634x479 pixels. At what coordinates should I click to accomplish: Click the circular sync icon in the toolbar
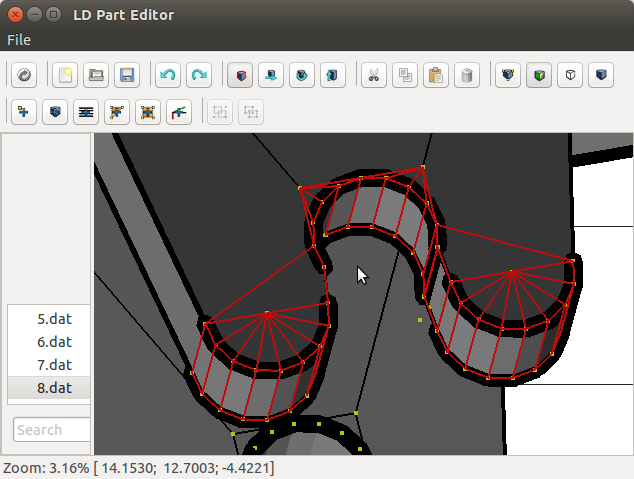tap(24, 75)
